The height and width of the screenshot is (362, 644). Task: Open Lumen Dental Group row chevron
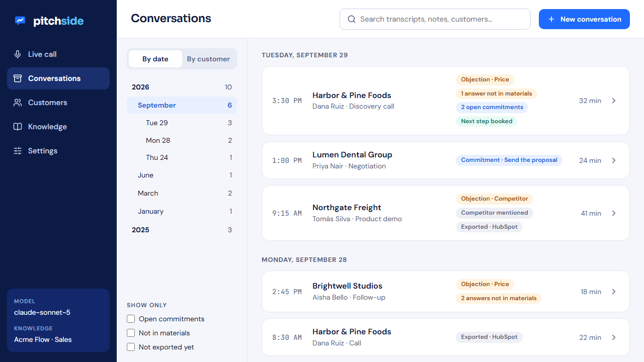point(614,160)
